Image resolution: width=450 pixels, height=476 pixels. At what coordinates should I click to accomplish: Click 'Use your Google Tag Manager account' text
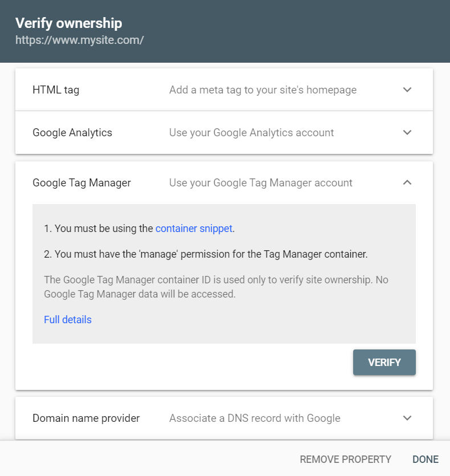pyautogui.click(x=261, y=183)
